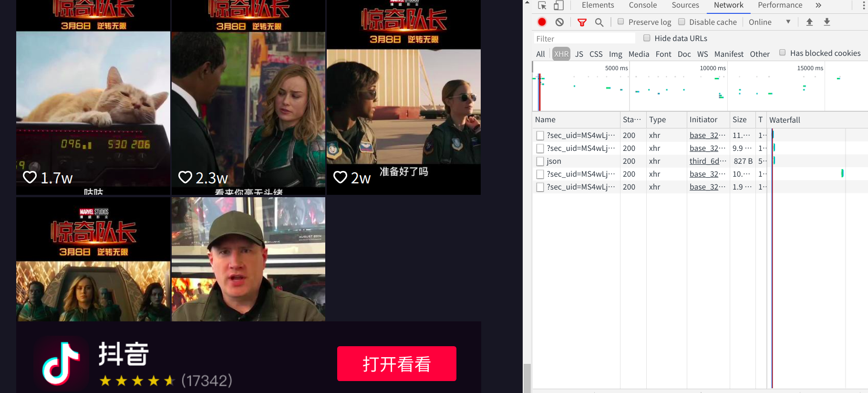
Task: Toggle the red filter funnel icon
Action: coord(582,22)
